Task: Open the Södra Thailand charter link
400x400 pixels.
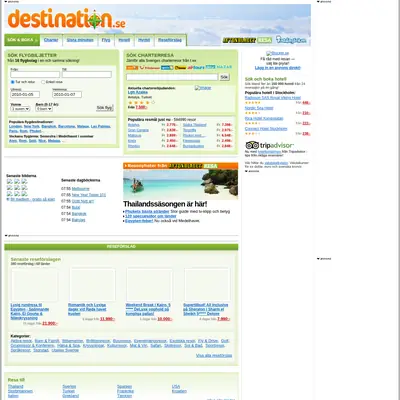Action: coord(195,125)
